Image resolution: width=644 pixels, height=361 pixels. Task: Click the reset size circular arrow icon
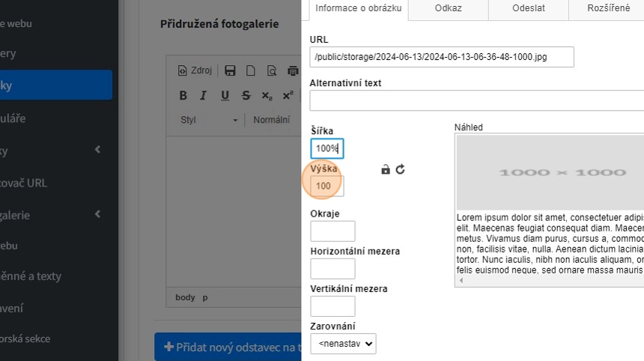point(401,169)
